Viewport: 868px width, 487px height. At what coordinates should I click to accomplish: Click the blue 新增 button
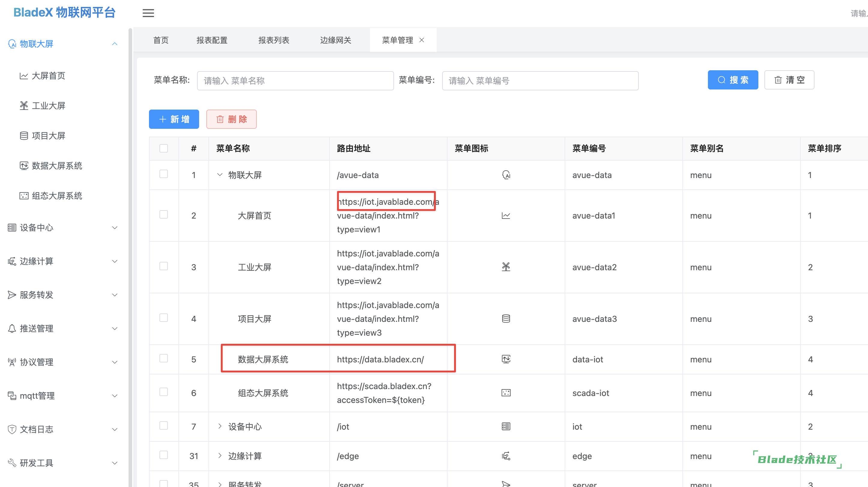(174, 119)
